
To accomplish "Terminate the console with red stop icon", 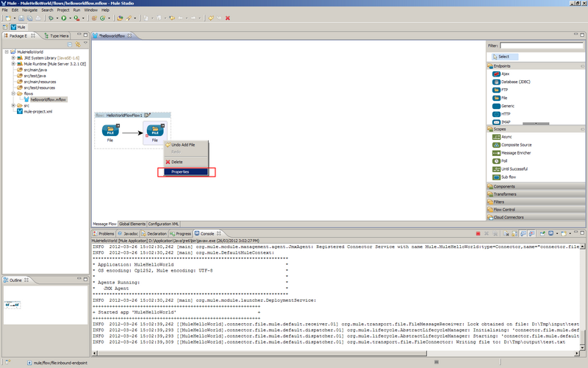I will coord(478,233).
